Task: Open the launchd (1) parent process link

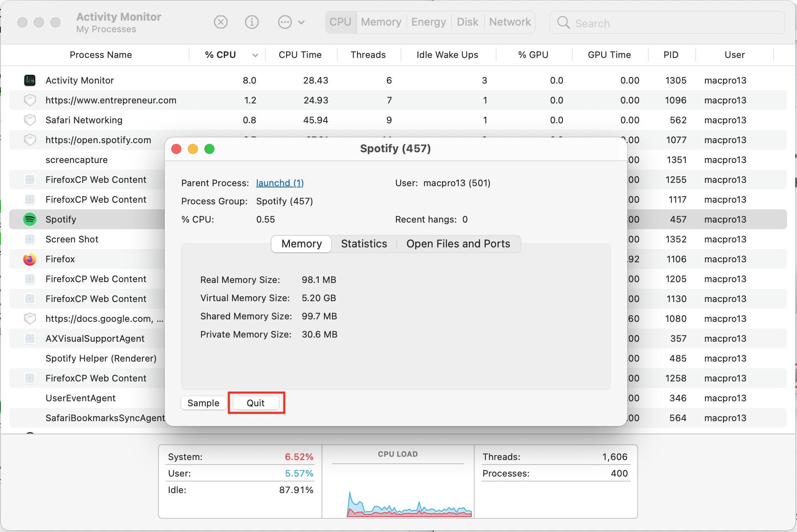Action: [x=280, y=183]
